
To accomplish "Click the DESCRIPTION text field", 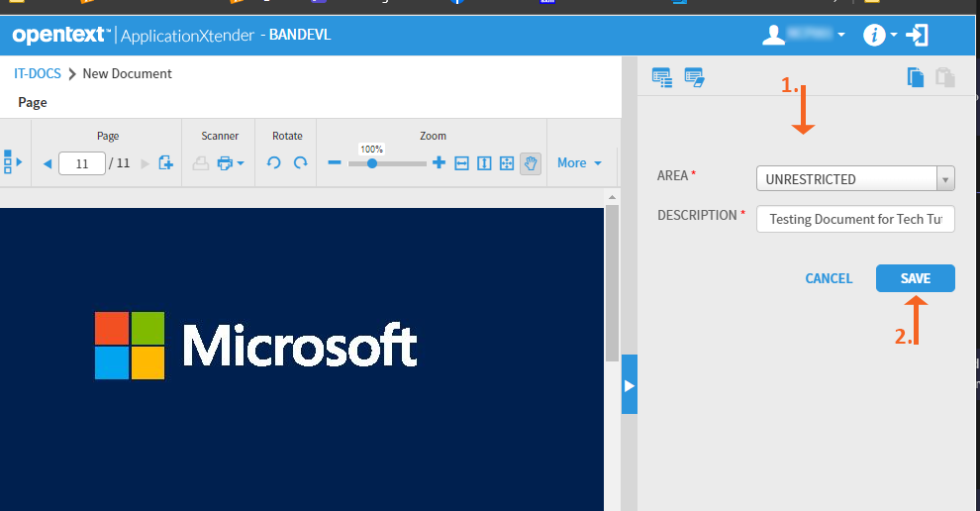I will click(854, 219).
